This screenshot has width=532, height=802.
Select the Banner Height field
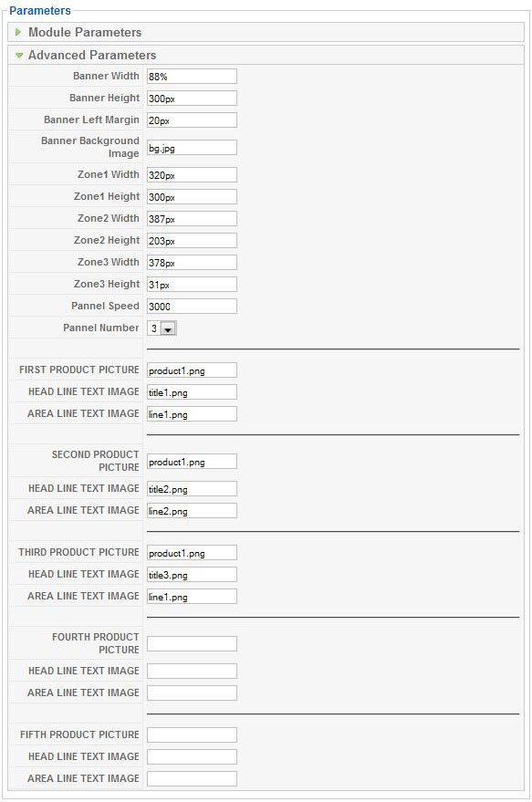[192, 99]
